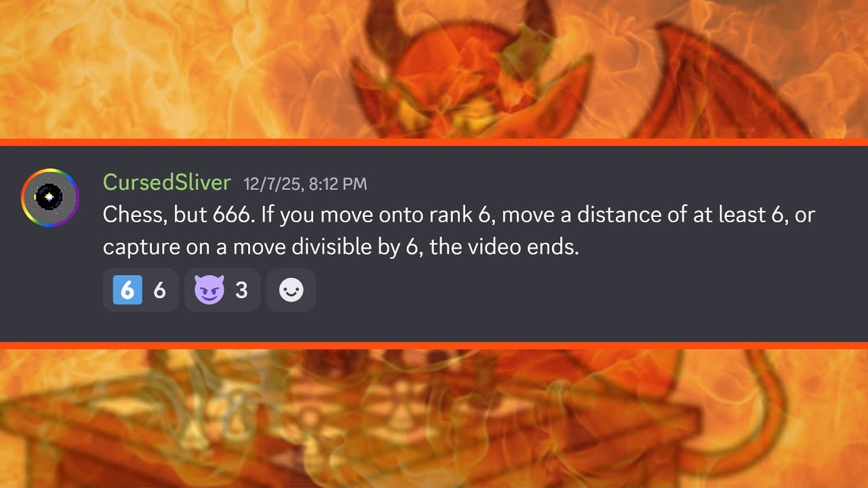This screenshot has height=488, width=868.
Task: Click the reaction count 3
Action: [x=241, y=291]
